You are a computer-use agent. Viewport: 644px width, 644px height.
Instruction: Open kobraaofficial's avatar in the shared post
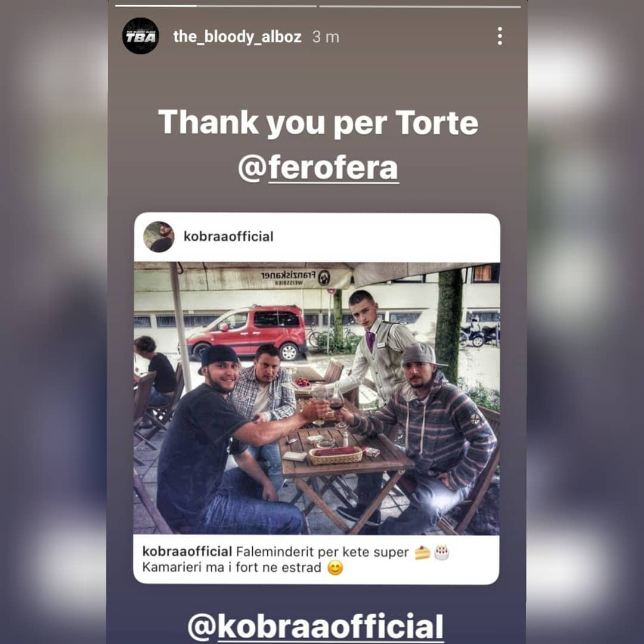point(159,237)
